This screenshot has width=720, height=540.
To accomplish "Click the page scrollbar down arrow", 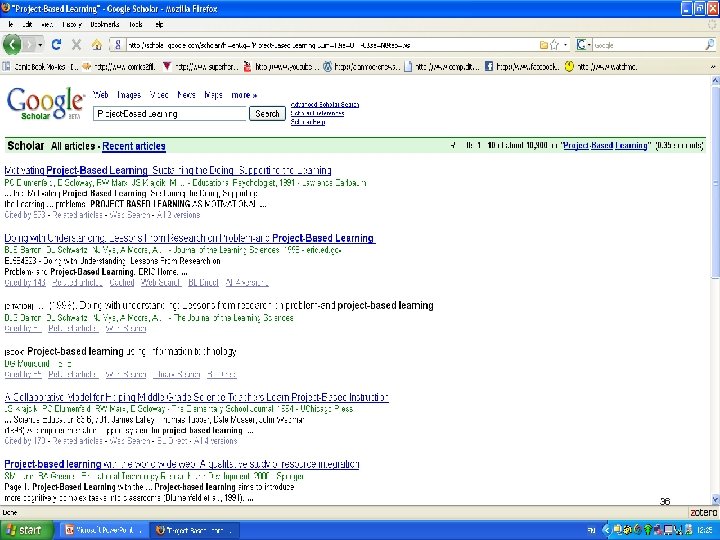I will [715, 500].
